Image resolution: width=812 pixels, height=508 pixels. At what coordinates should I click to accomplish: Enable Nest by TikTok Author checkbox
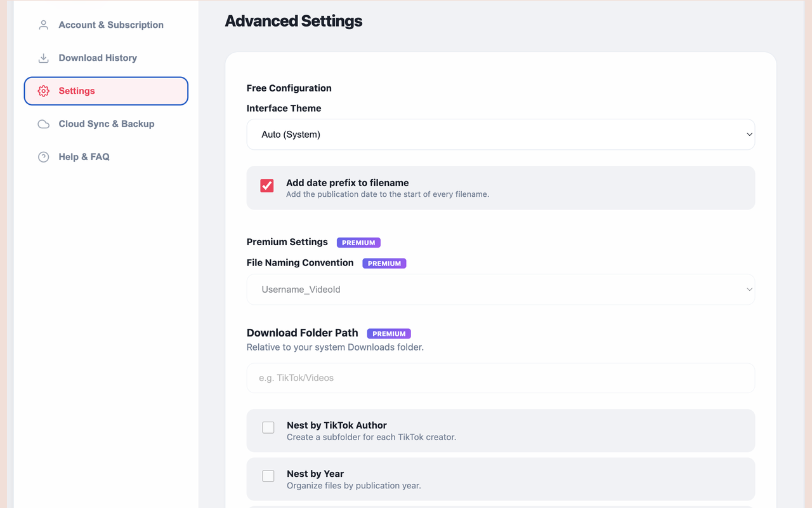pos(268,427)
